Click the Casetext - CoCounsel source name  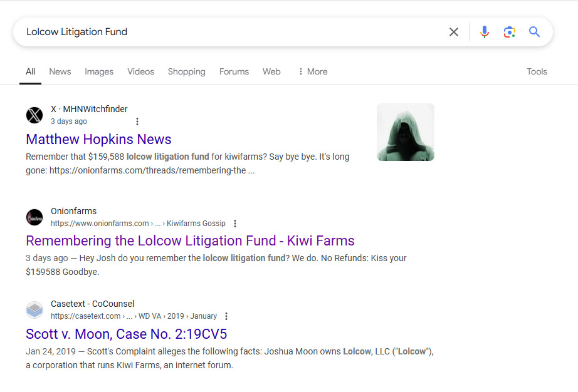(x=93, y=304)
